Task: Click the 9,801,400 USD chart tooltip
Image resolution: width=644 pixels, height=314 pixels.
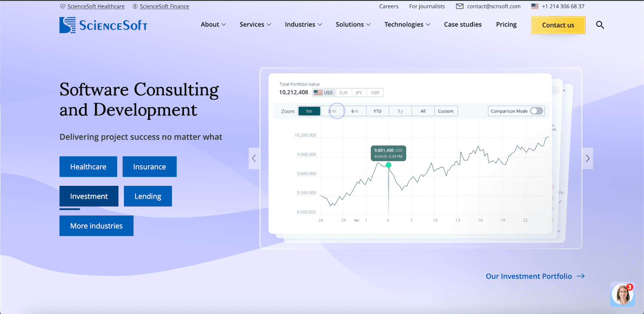Action: tap(388, 153)
